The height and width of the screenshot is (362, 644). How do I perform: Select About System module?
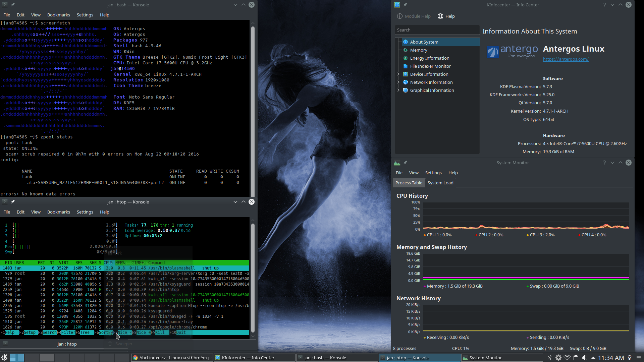(x=441, y=42)
